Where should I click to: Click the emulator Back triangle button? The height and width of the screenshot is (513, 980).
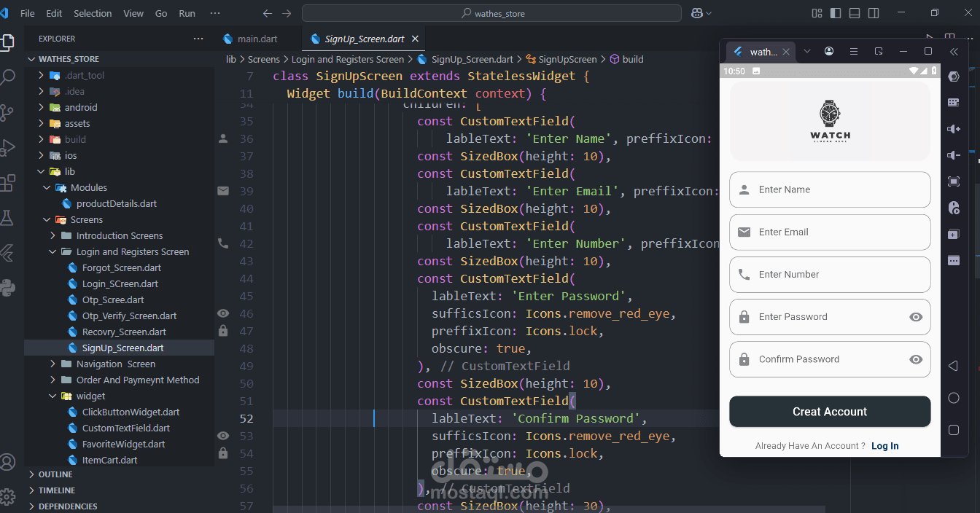[x=953, y=366]
